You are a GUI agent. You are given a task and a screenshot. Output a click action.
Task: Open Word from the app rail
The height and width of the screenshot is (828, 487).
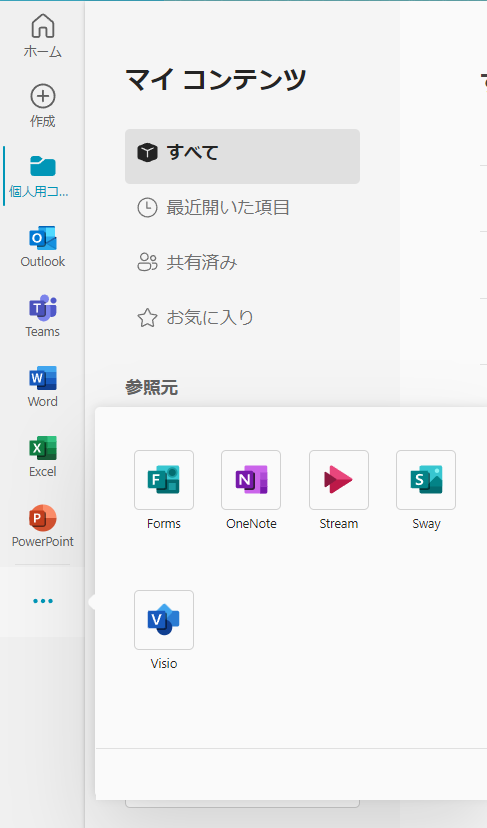(x=43, y=386)
